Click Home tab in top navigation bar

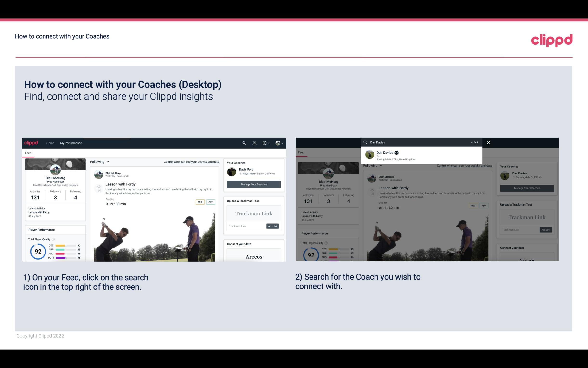coord(50,143)
